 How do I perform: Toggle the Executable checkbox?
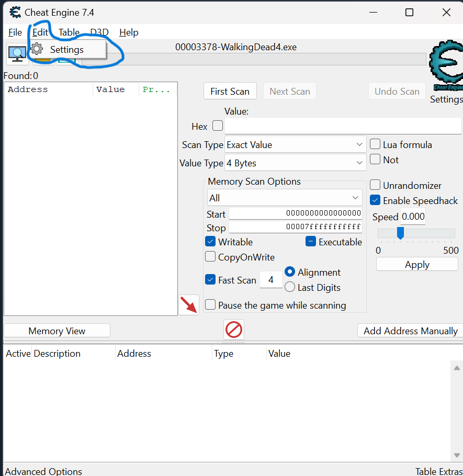pos(311,241)
